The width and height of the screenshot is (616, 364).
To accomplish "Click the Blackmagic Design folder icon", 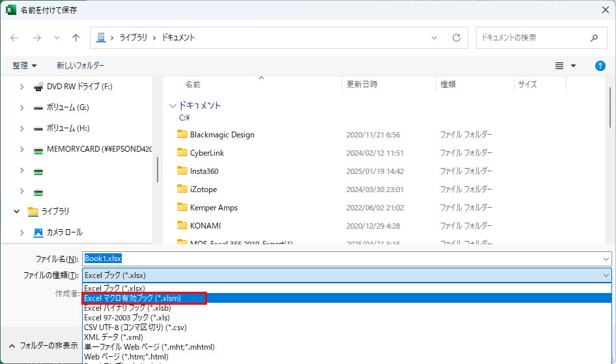I will (x=182, y=134).
